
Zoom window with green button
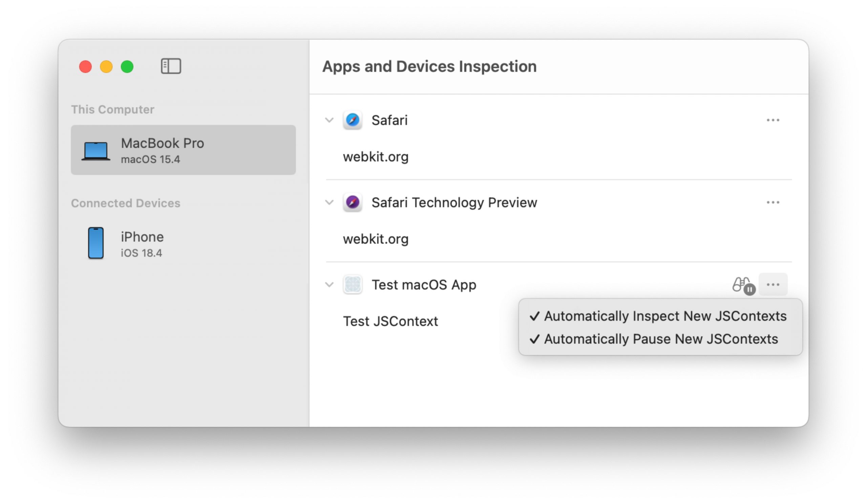click(127, 66)
